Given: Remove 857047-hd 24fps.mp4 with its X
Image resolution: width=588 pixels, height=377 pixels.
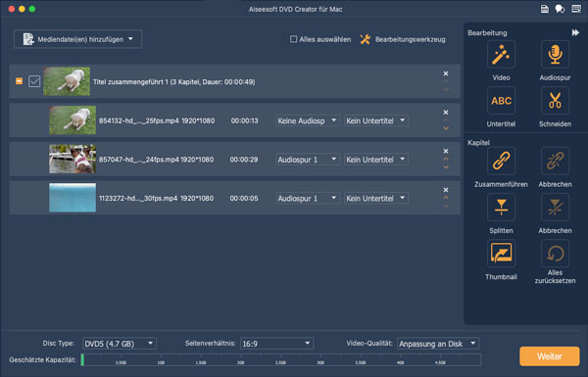Looking at the screenshot, I should [446, 151].
